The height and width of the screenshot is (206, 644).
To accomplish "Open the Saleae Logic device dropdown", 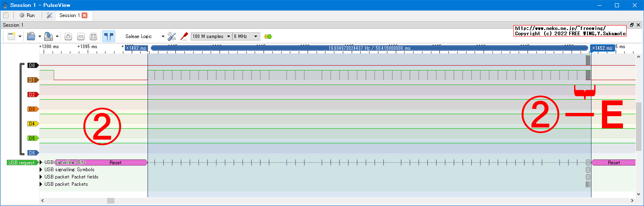I will coord(144,36).
